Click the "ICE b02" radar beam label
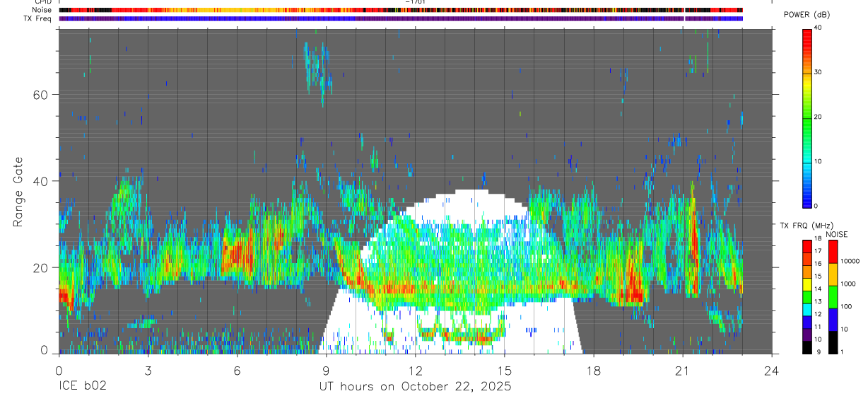The image size is (868, 401). (x=81, y=387)
